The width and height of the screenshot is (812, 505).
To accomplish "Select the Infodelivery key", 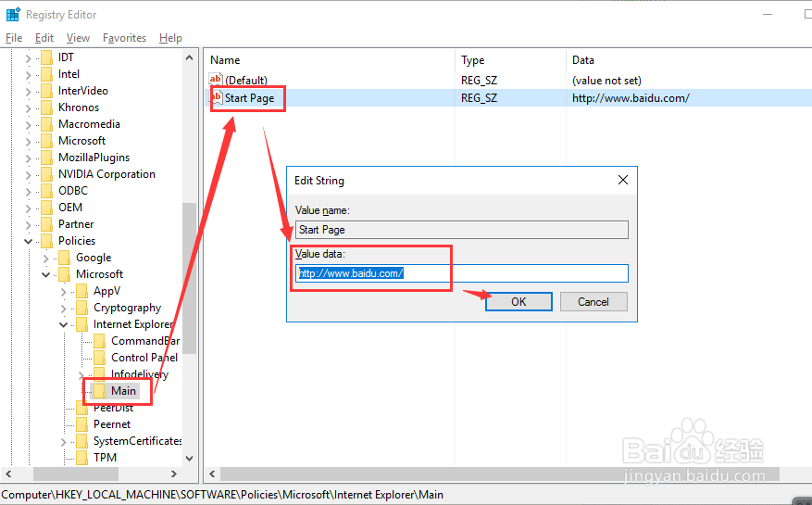I will click(139, 373).
